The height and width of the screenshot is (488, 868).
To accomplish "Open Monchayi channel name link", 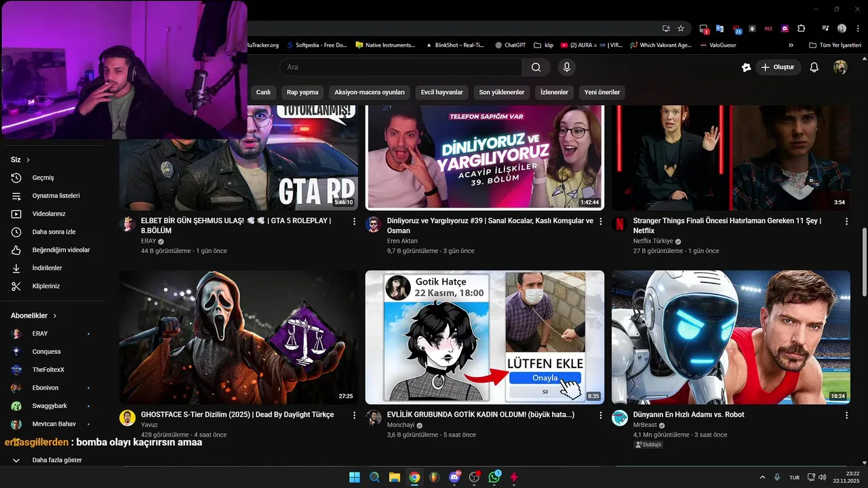I will click(x=400, y=425).
